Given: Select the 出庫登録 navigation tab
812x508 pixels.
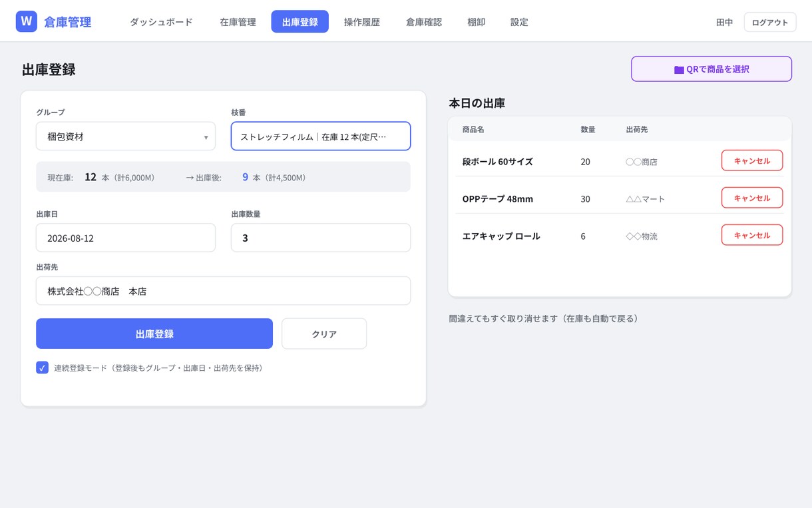Looking at the screenshot, I should [300, 22].
